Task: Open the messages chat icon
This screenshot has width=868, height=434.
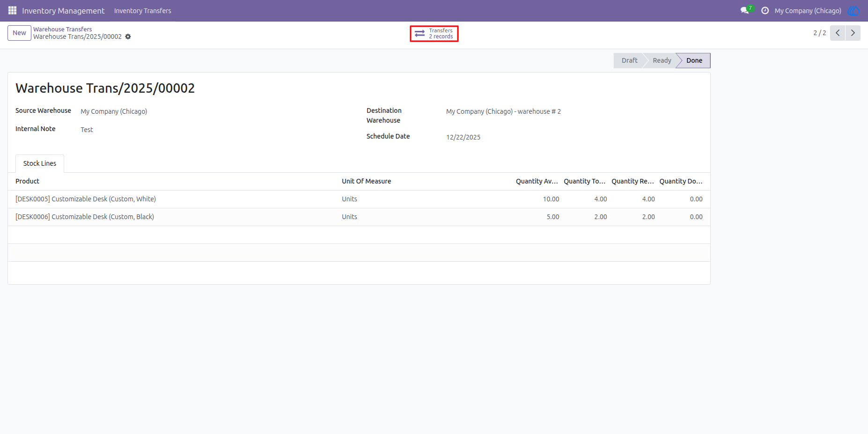Action: (744, 10)
